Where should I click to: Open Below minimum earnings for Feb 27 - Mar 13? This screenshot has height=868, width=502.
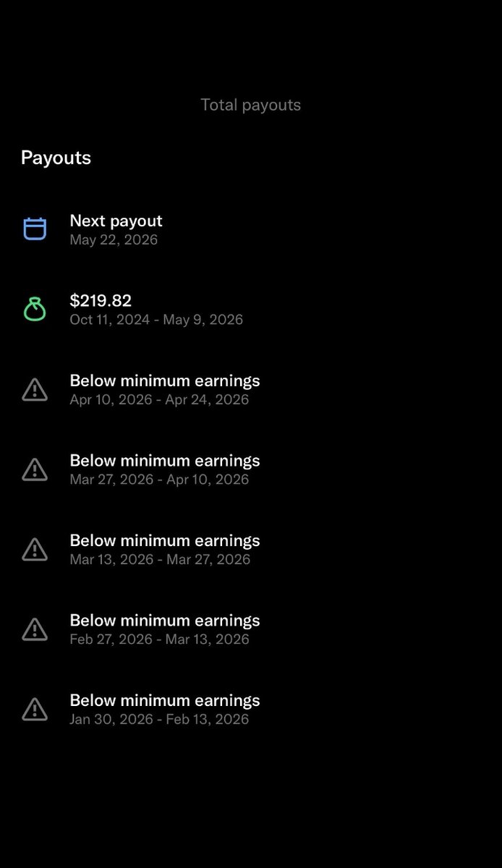251,630
